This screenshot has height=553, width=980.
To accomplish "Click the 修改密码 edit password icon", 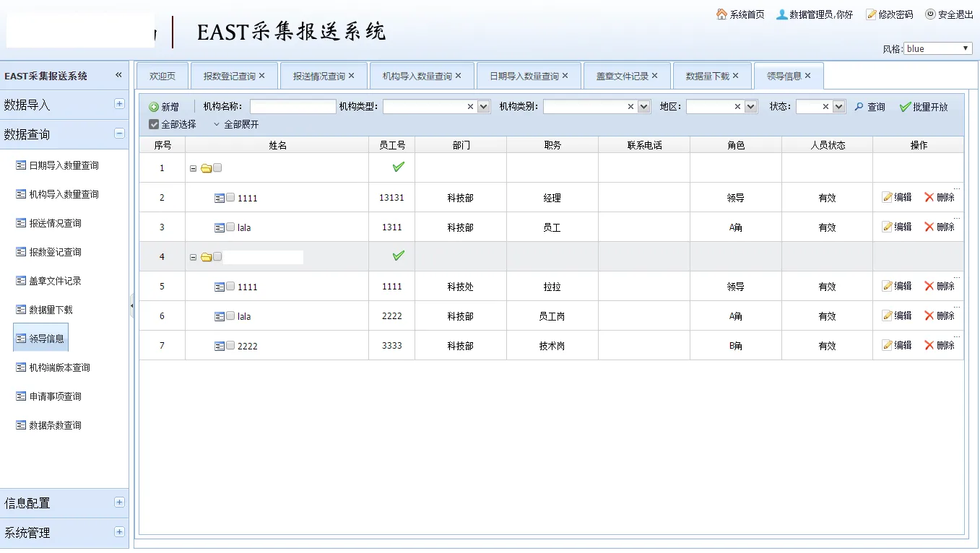I will pos(871,14).
